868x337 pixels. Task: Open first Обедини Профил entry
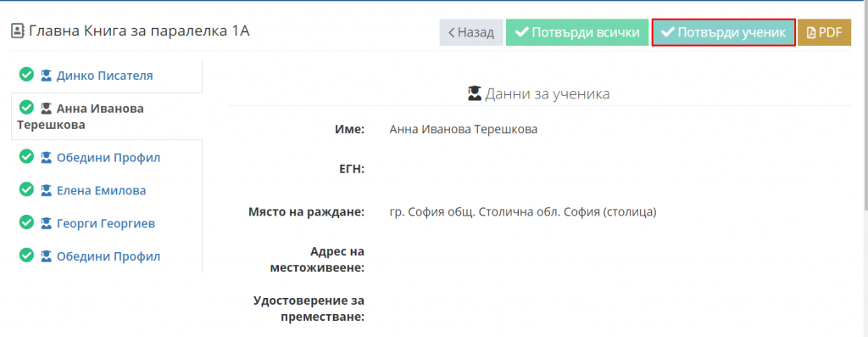click(x=108, y=158)
